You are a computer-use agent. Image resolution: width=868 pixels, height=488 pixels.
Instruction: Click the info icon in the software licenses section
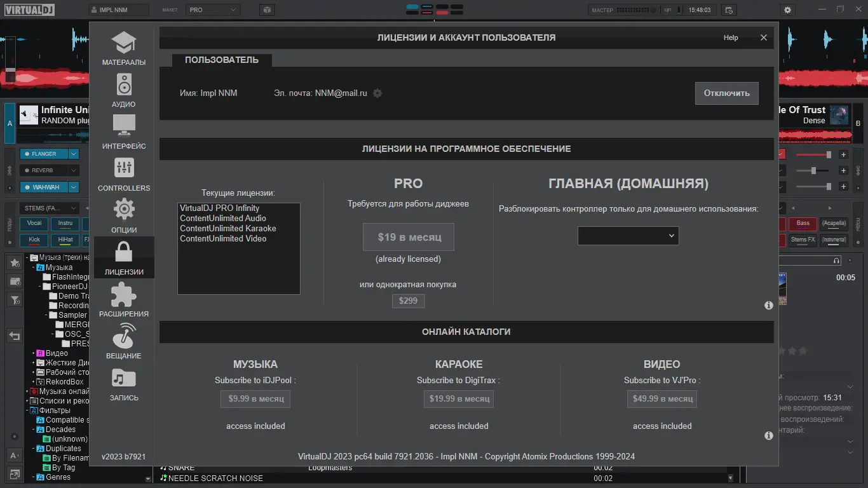(x=769, y=306)
